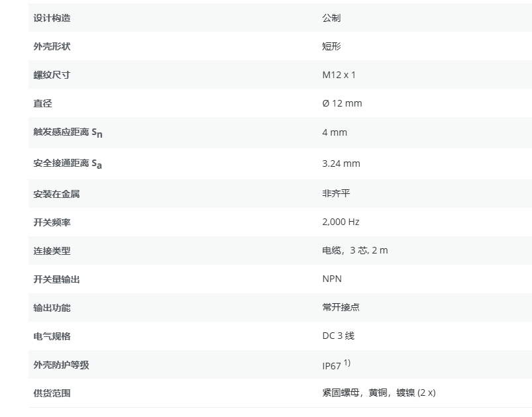Select the 外壳形状 label
The height and width of the screenshot is (417, 532).
(x=52, y=46)
